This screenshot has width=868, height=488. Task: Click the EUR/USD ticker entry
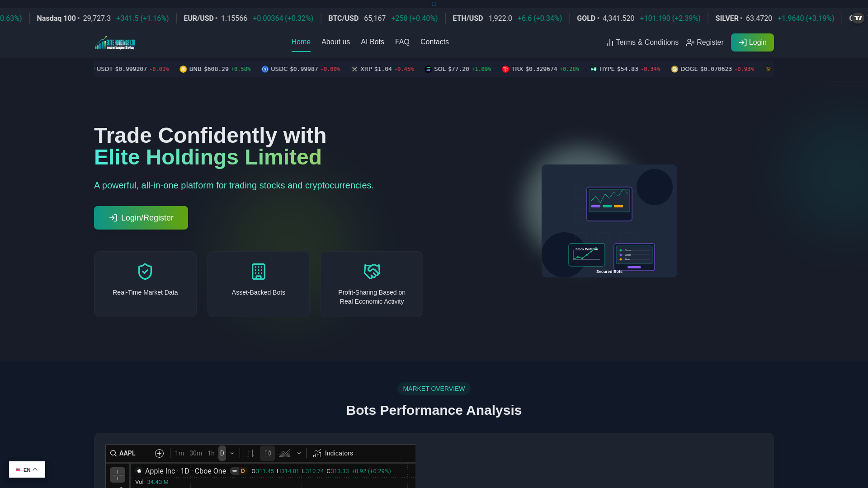pyautogui.click(x=248, y=18)
